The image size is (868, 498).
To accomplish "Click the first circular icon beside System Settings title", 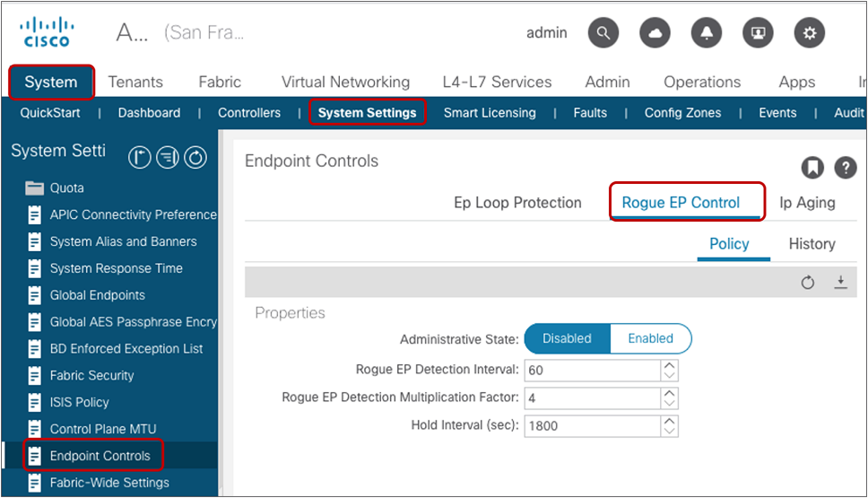I will [140, 157].
